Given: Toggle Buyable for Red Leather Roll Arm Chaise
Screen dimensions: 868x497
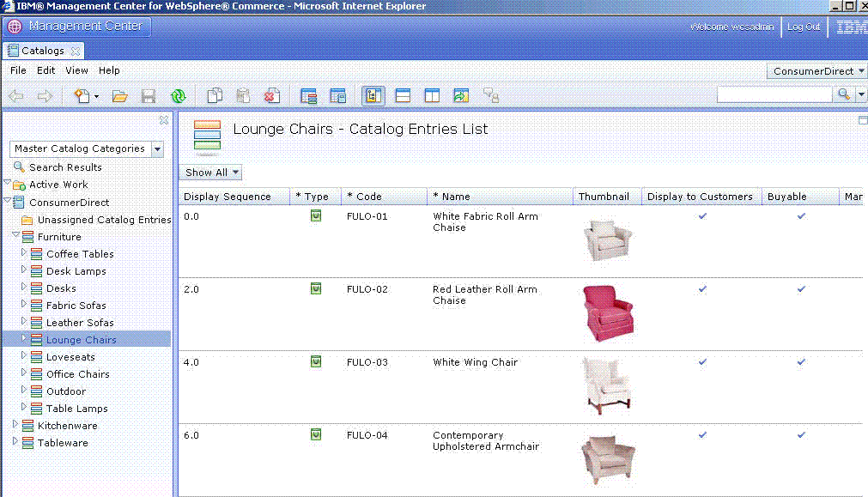Looking at the screenshot, I should click(x=801, y=289).
